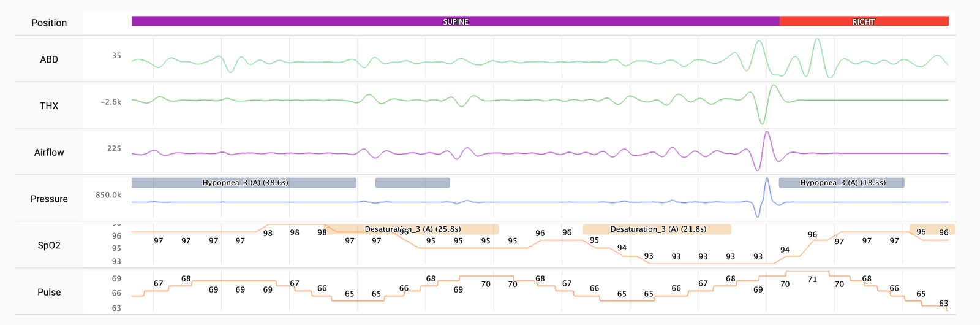
Task: Click the red RIGHT position segment
Action: (864, 21)
